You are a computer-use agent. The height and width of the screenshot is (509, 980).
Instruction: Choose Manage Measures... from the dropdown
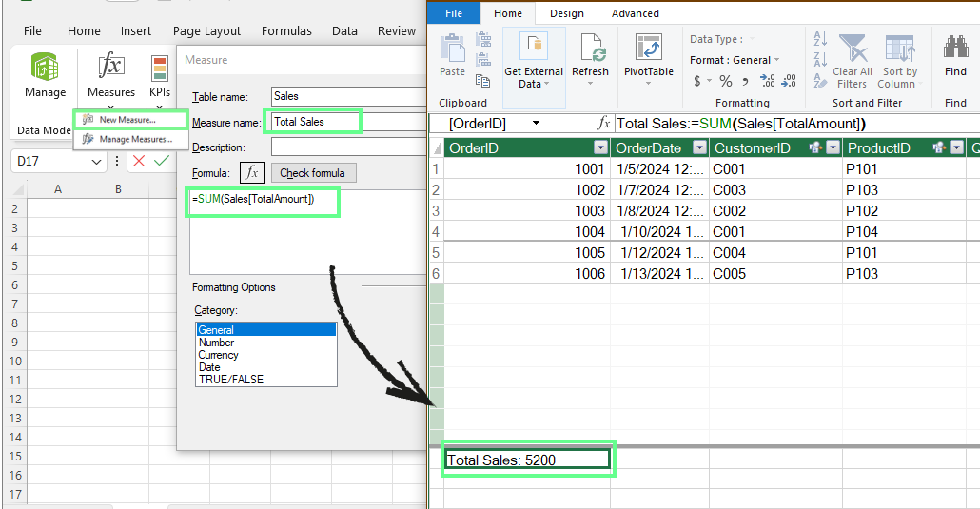[135, 139]
